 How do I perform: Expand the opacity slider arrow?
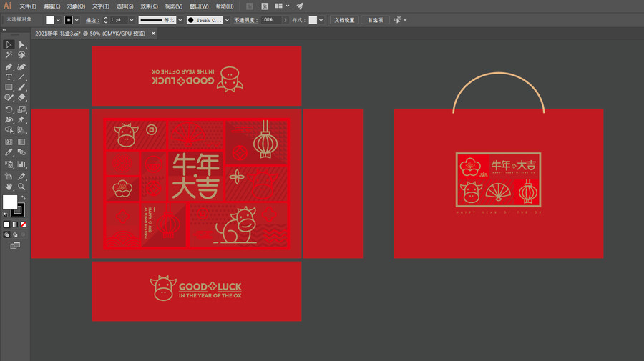[x=286, y=20]
